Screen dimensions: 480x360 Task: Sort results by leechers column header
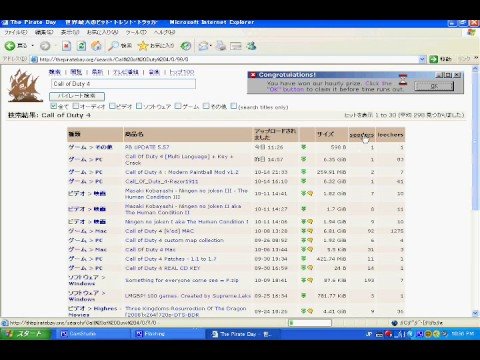click(x=390, y=135)
